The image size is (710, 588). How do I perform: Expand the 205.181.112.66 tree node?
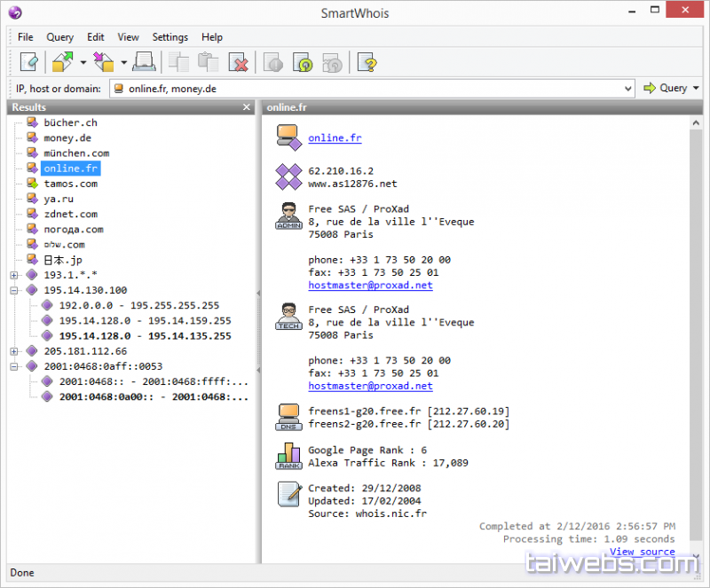tap(14, 351)
